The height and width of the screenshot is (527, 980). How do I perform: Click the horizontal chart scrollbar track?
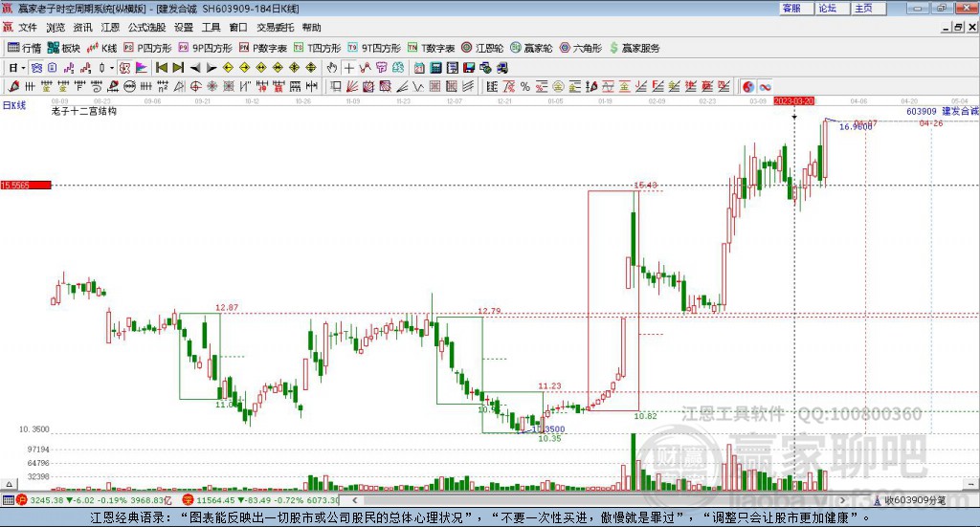coord(598,500)
